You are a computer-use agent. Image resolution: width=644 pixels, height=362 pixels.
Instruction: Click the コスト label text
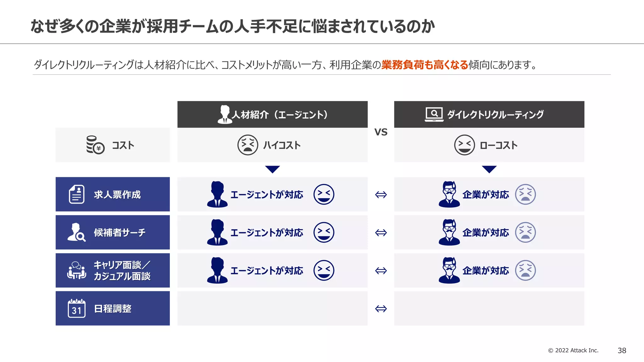pyautogui.click(x=123, y=145)
